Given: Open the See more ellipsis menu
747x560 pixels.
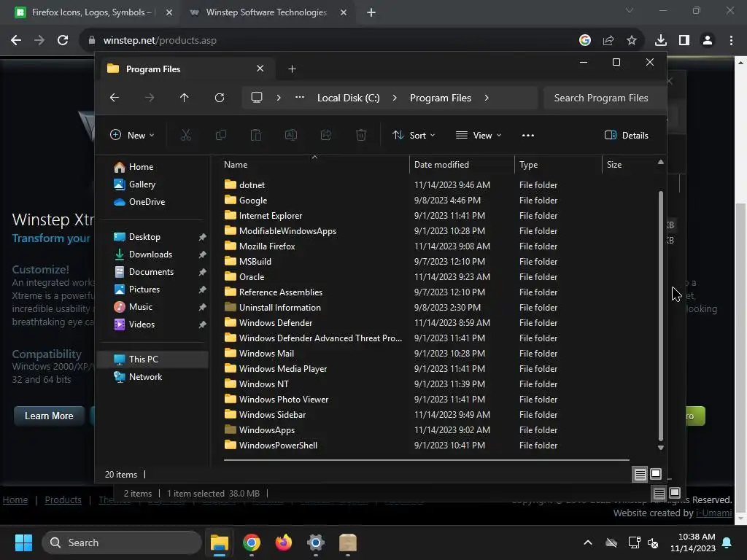Looking at the screenshot, I should click(528, 135).
